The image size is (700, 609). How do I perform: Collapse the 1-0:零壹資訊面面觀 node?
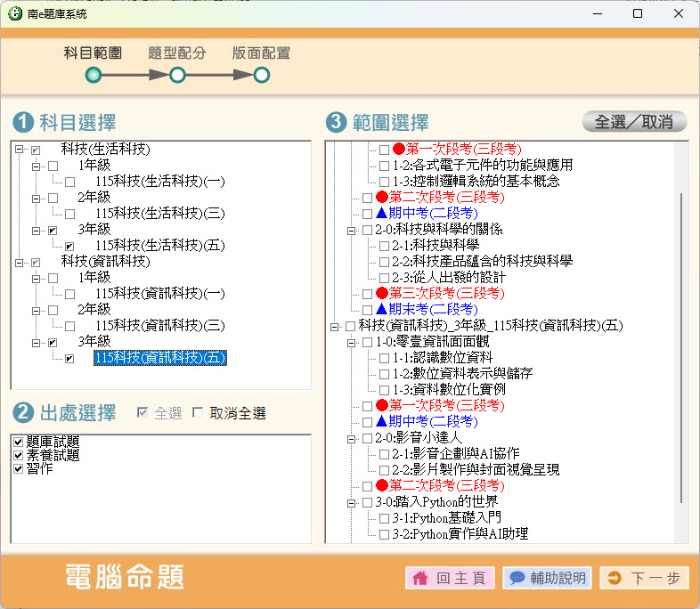point(352,343)
